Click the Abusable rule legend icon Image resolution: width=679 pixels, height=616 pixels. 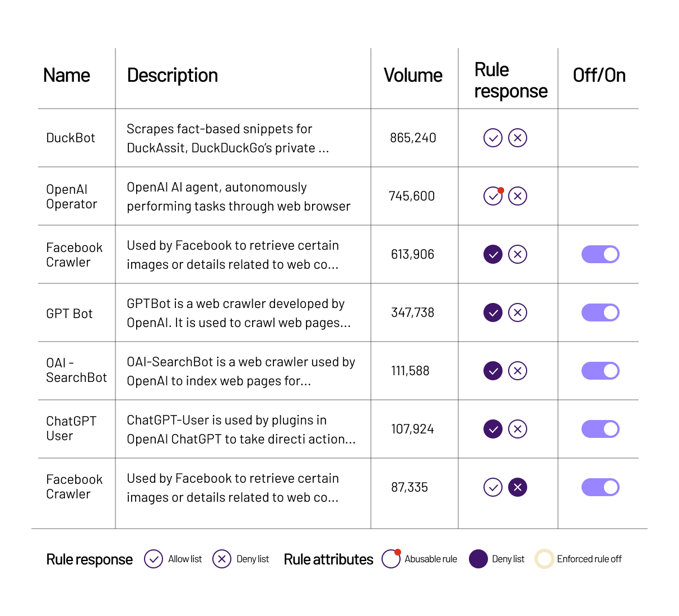[x=392, y=558]
